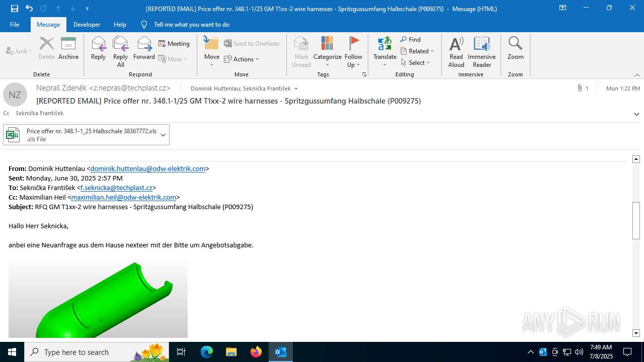Switch to the Message tab
This screenshot has width=644, height=362.
click(48, 25)
